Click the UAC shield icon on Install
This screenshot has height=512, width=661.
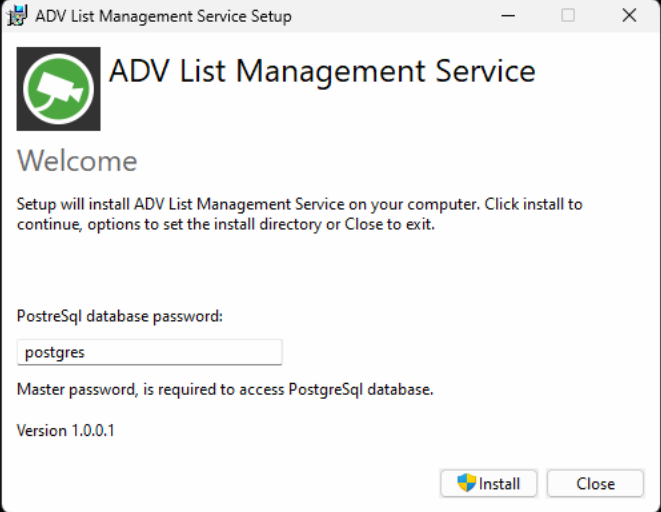tap(466, 483)
